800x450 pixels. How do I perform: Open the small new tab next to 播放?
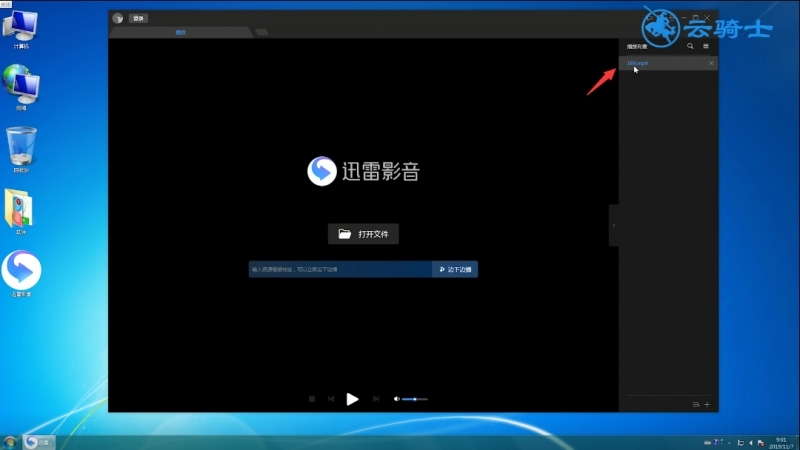point(262,32)
